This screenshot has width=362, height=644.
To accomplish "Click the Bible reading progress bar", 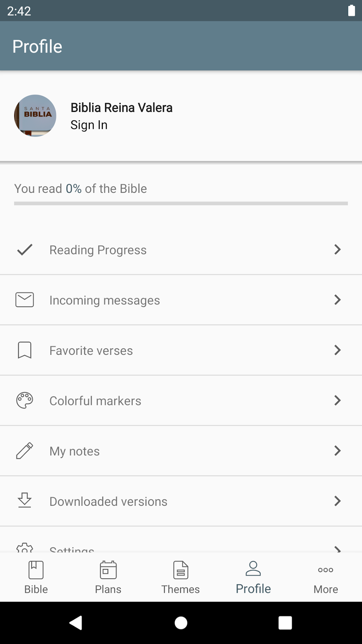I will click(181, 204).
